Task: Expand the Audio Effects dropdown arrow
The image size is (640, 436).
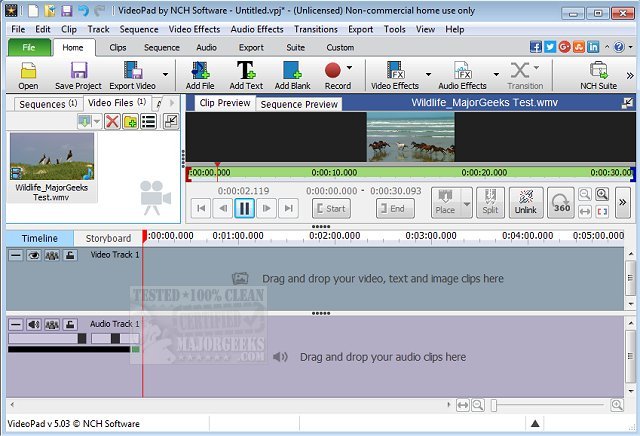Action: click(496, 74)
